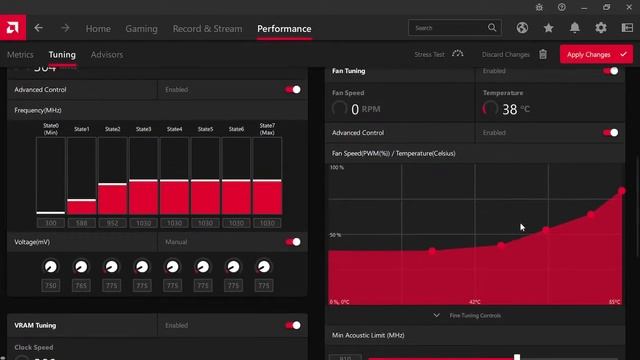Click the Min Acoustic Limit (MHz) label

pyautogui.click(x=368, y=335)
